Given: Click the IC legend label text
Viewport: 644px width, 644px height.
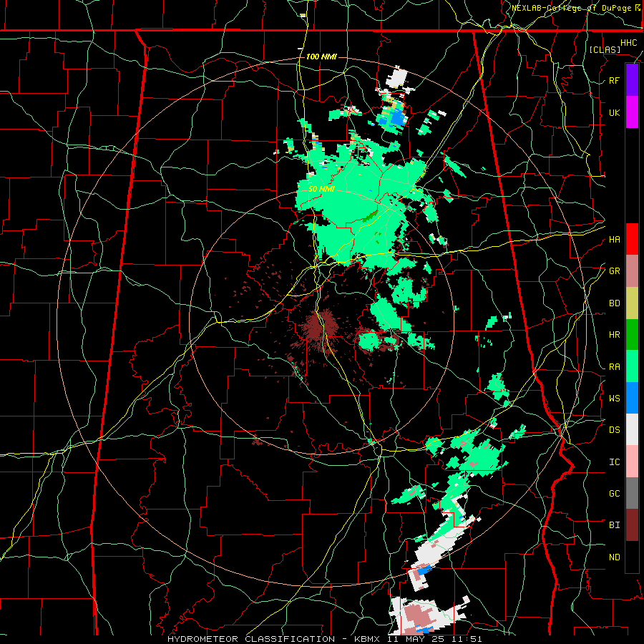Looking at the screenshot, I should pos(614,462).
